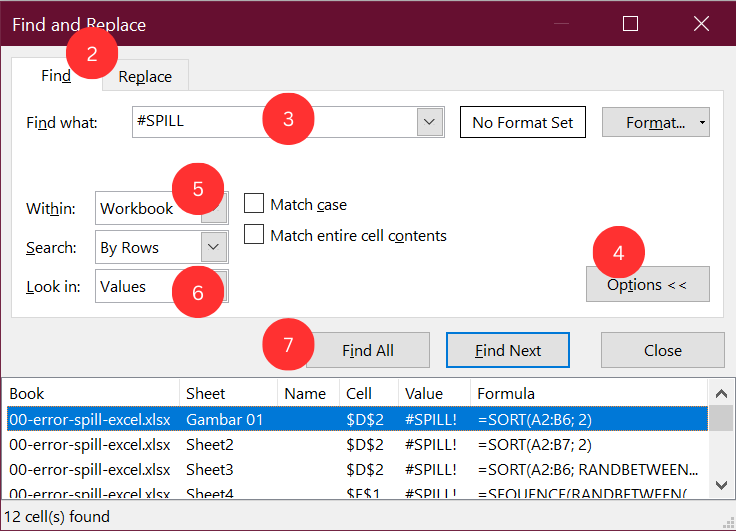Sort results by Book column header
Screen dimensions: 736x531
[93, 393]
